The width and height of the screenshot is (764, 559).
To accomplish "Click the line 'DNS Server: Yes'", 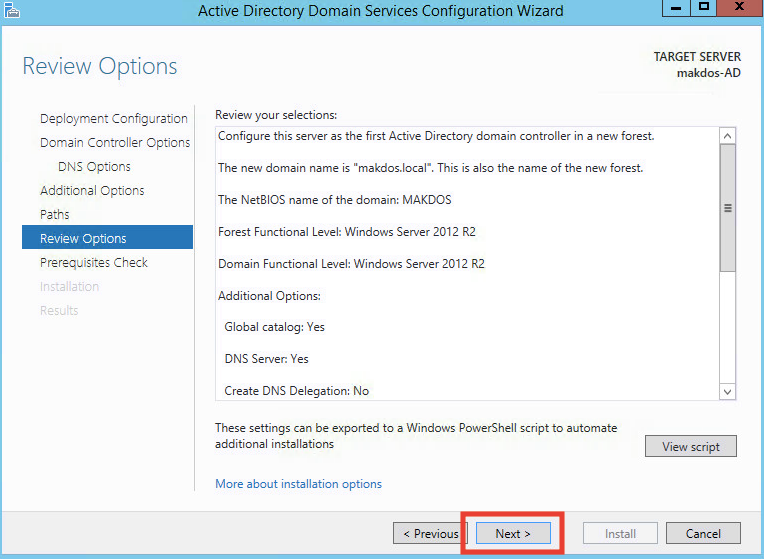I will 267,359.
